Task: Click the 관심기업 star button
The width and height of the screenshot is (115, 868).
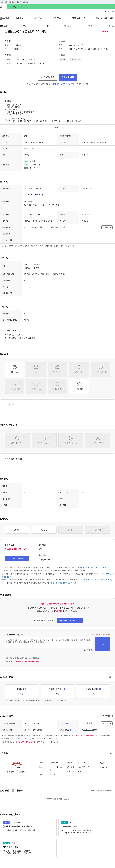Action: [x=10, y=772]
